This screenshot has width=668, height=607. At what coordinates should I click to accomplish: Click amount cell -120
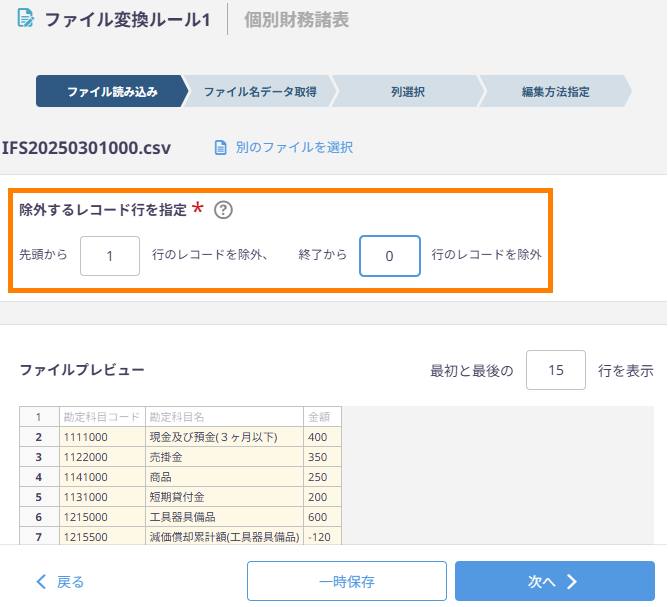(322, 536)
